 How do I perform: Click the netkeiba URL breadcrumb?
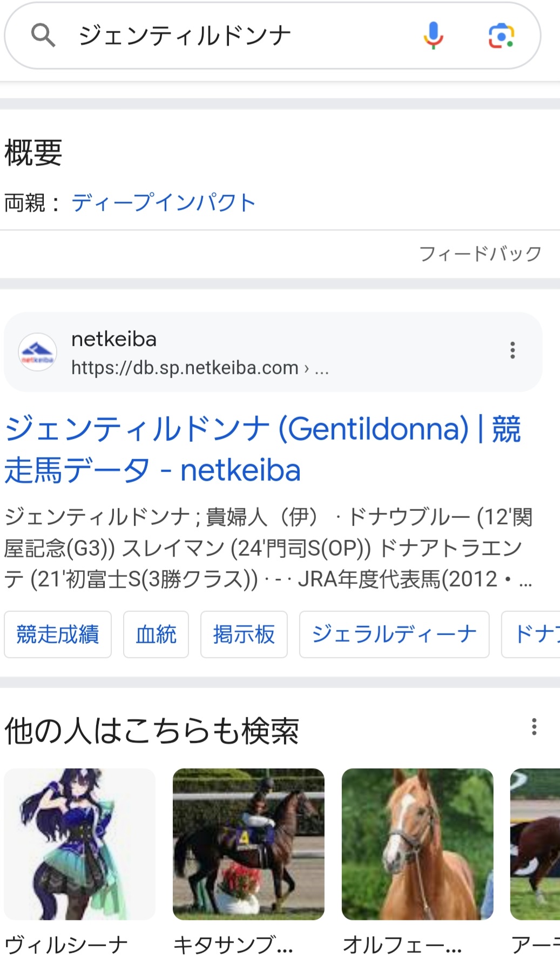tap(200, 368)
